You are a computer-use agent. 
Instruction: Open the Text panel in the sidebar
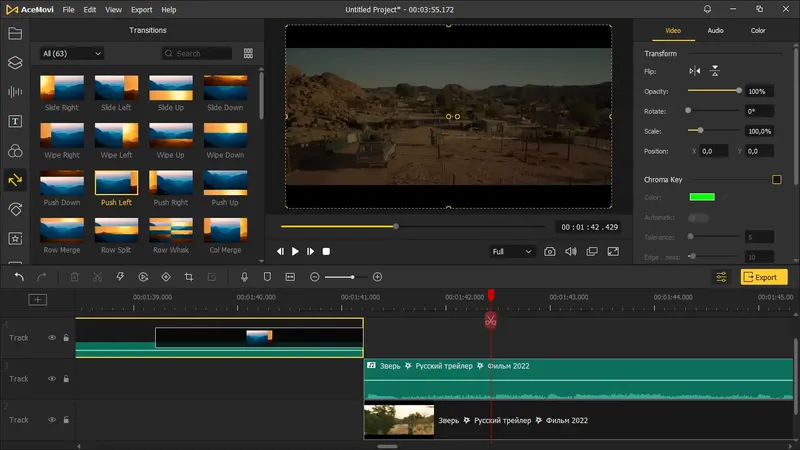pyautogui.click(x=15, y=121)
